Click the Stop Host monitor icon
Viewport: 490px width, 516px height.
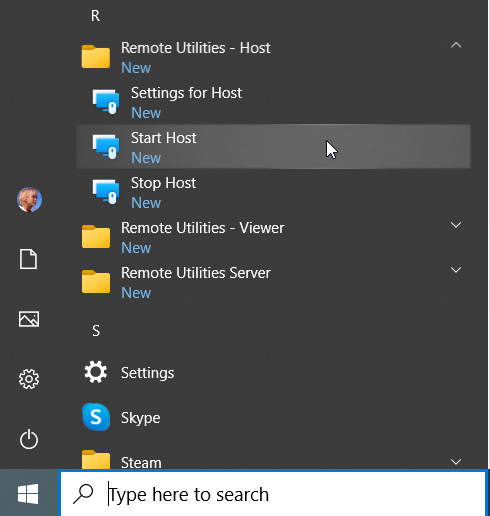click(106, 191)
